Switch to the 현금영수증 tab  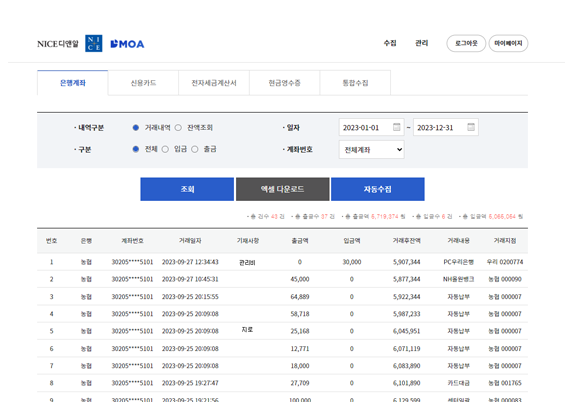[285, 83]
